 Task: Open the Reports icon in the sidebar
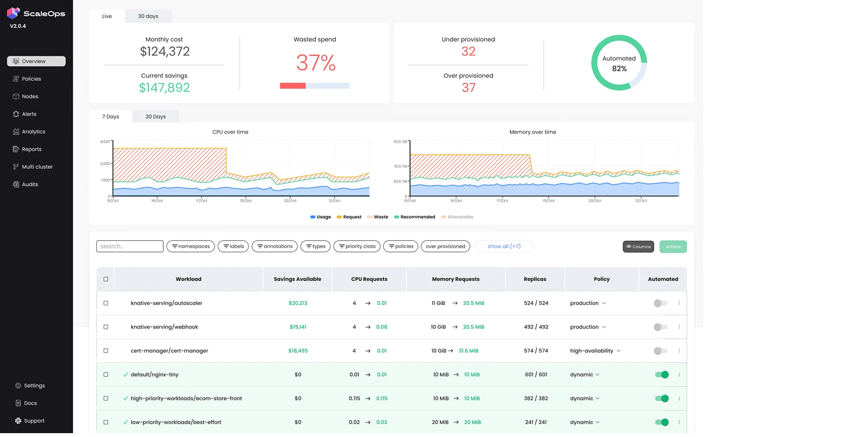click(x=16, y=150)
